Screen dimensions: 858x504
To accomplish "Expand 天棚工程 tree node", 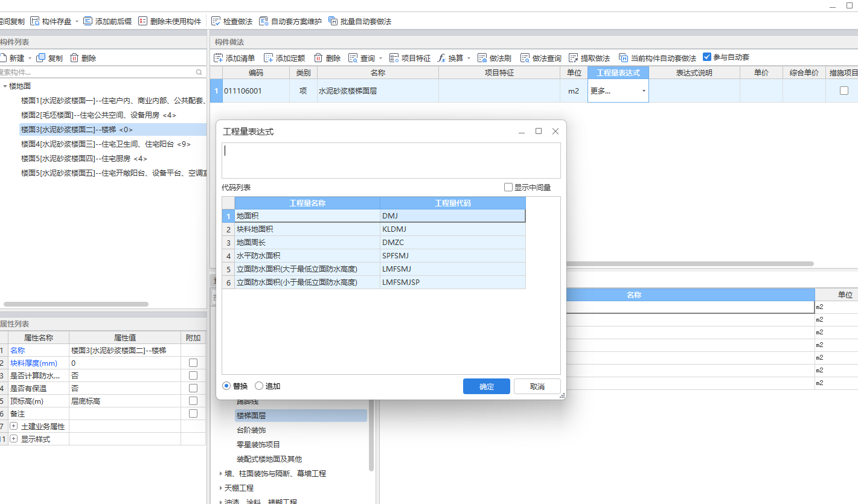I will [x=221, y=488].
